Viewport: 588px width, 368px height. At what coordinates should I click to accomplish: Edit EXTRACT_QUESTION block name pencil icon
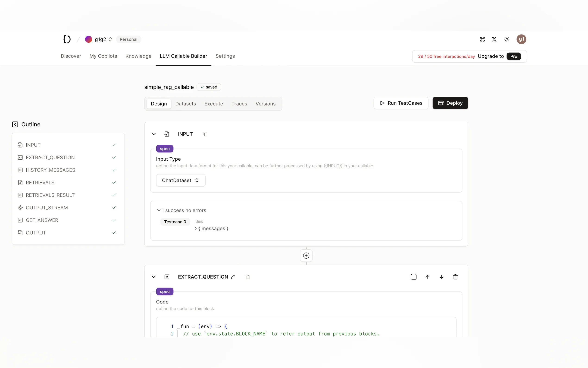click(x=233, y=277)
